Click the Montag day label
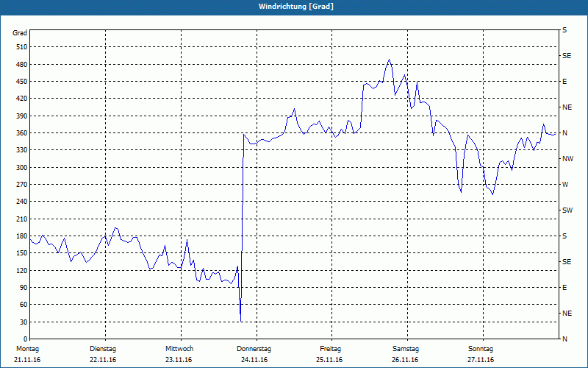588x368 pixels. (x=27, y=349)
